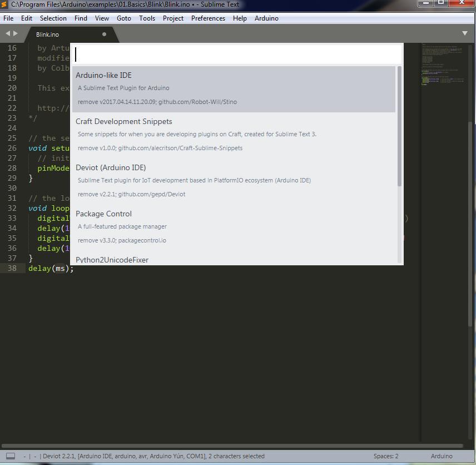
Task: Click line number 38 in gutter
Action: 12,268
